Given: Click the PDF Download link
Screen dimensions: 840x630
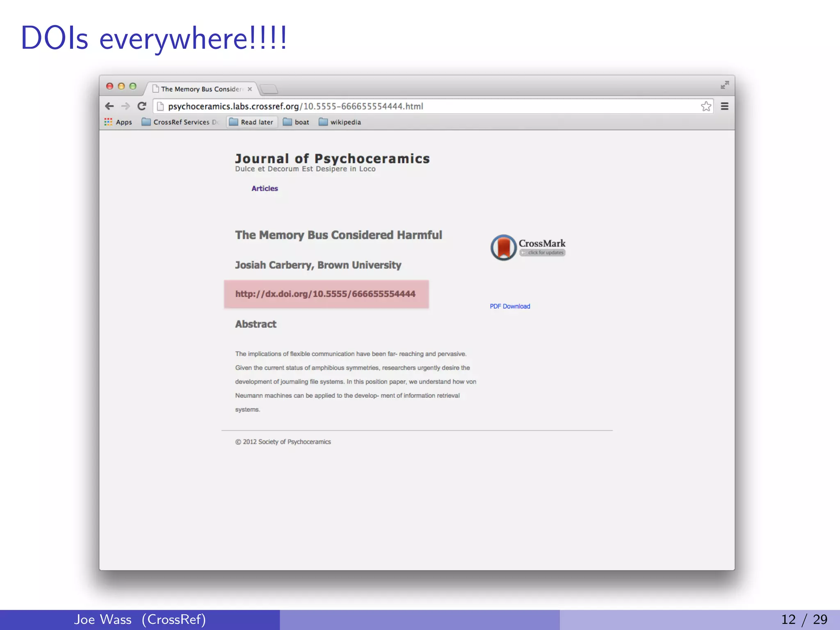Looking at the screenshot, I should pos(510,306).
